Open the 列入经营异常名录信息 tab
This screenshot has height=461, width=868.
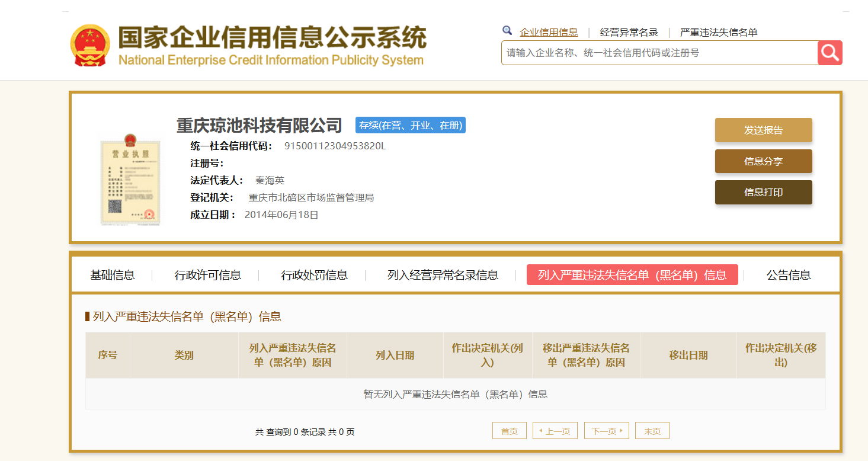click(x=443, y=275)
